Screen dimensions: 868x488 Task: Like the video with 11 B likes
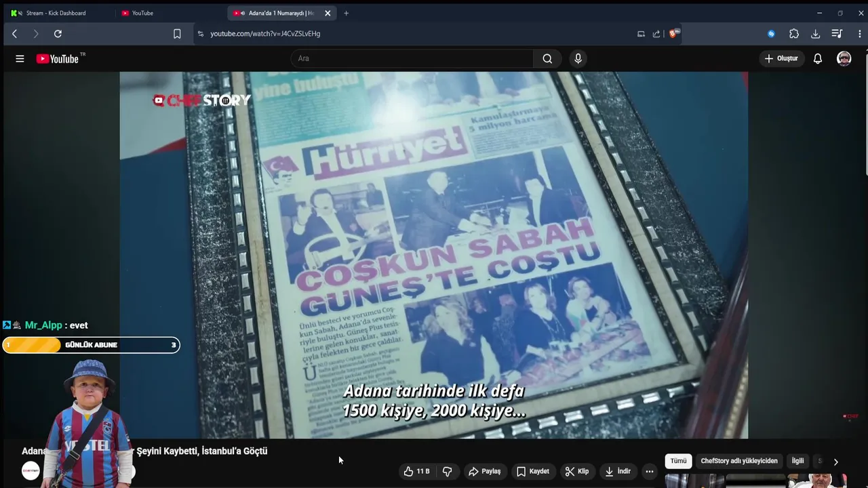pyautogui.click(x=416, y=471)
